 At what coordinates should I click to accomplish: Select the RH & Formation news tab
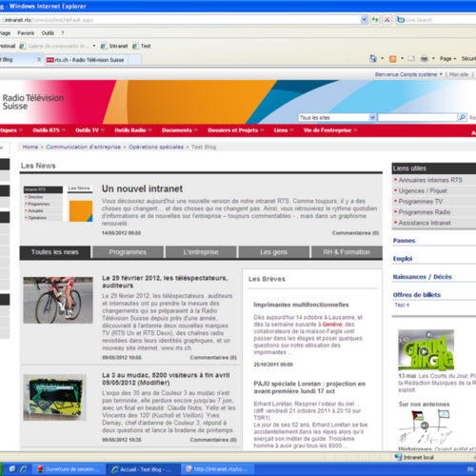pyautogui.click(x=347, y=252)
